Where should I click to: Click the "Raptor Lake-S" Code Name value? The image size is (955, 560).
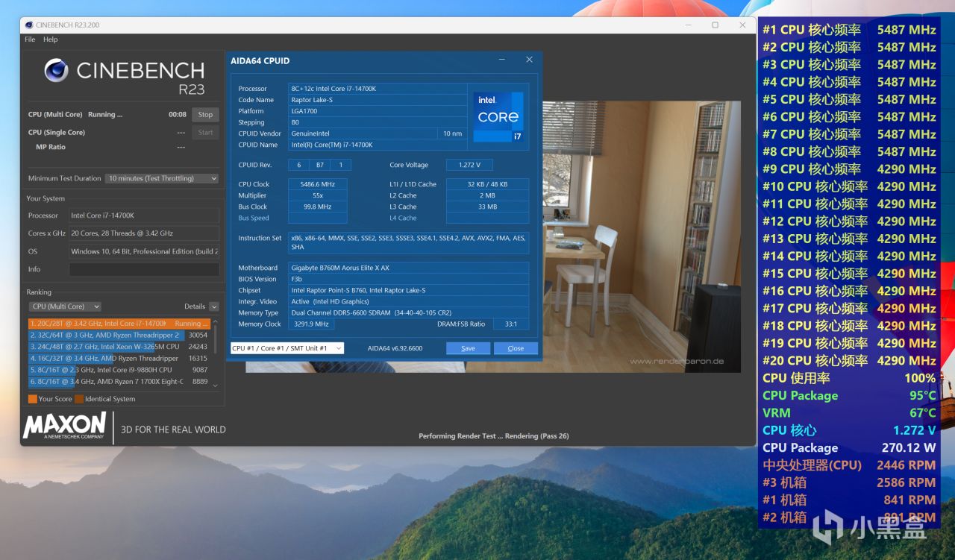(377, 100)
